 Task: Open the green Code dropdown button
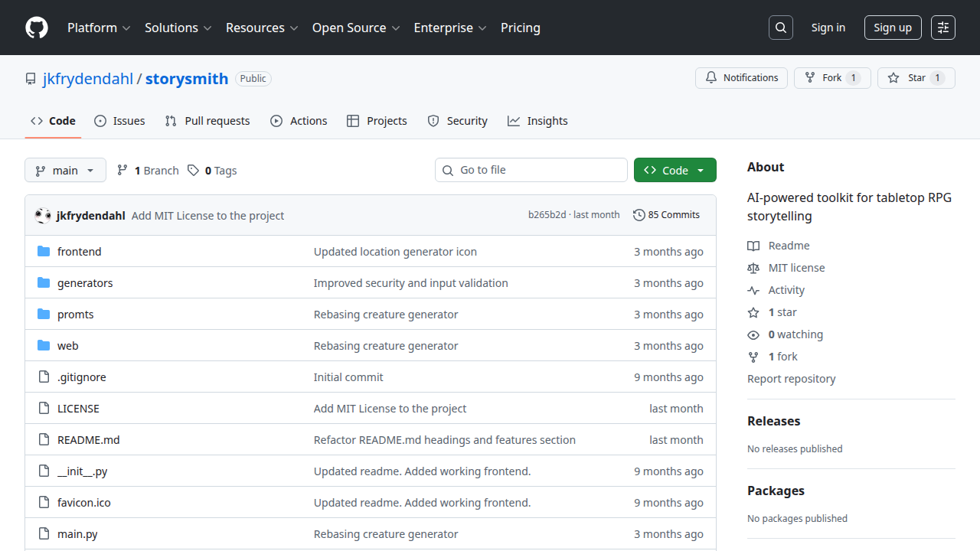tap(675, 170)
